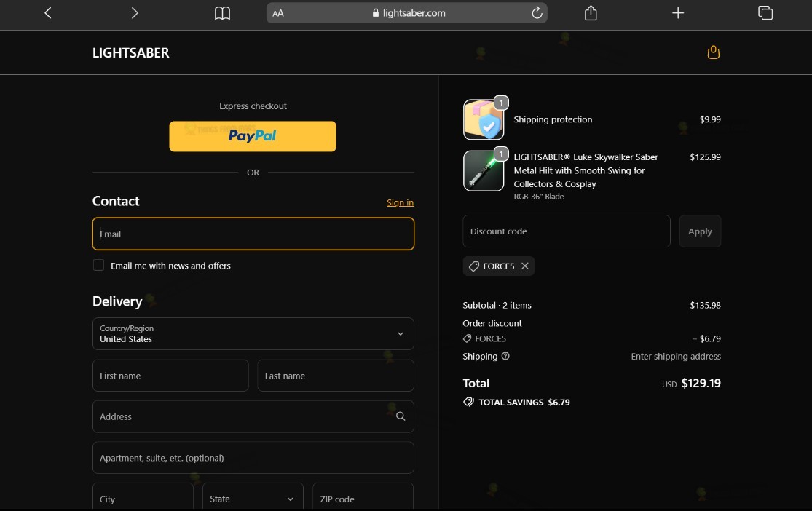Pay with the PayPal express button
The height and width of the screenshot is (511, 812).
(253, 136)
